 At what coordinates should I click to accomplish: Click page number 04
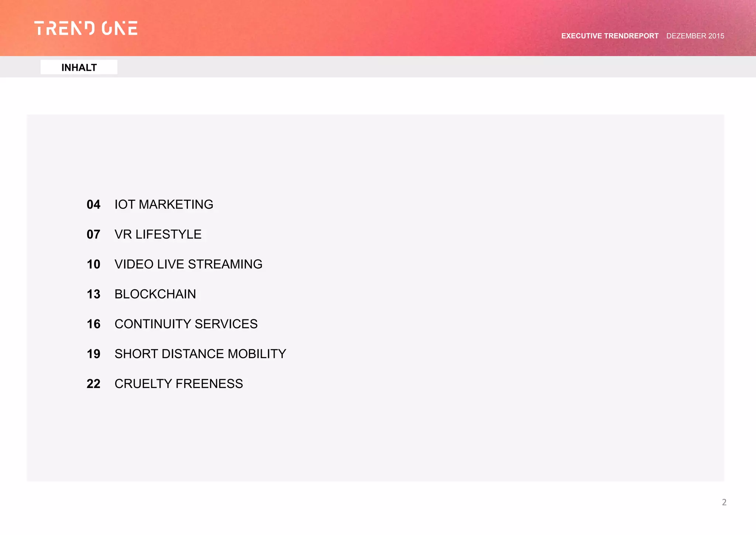[x=93, y=205]
